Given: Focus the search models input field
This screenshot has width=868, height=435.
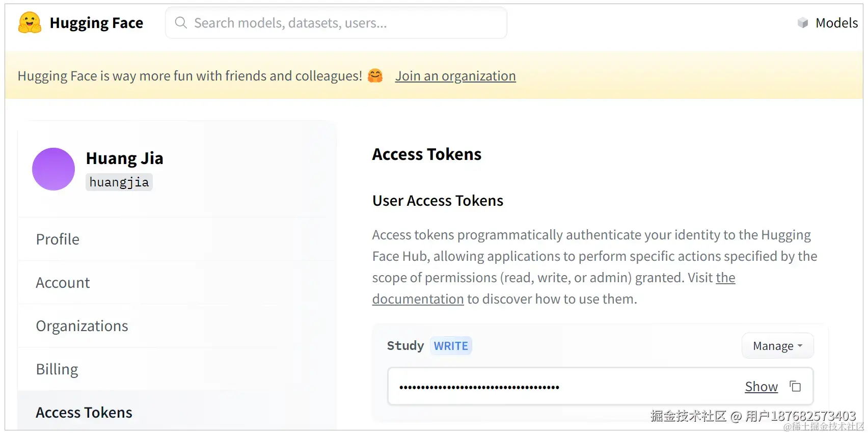Looking at the screenshot, I should (336, 23).
